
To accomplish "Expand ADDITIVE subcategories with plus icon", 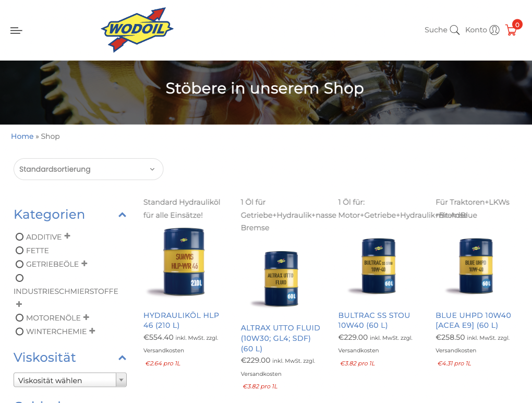I will pyautogui.click(x=67, y=236).
